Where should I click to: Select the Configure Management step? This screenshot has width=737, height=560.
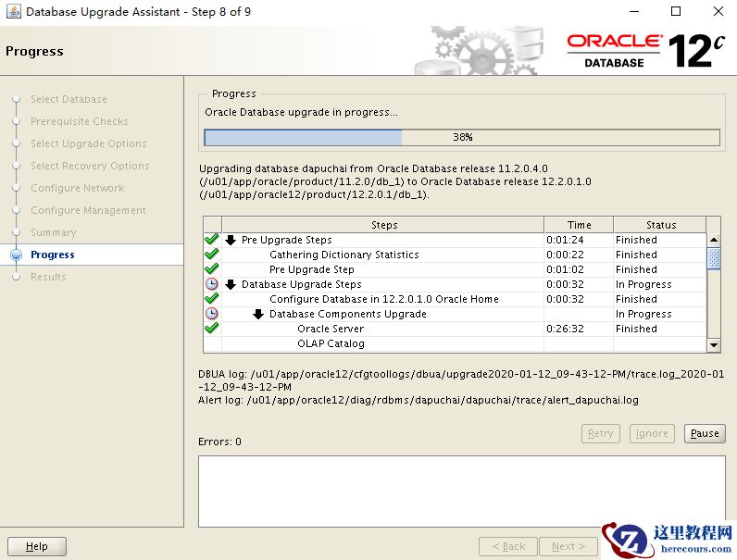pyautogui.click(x=88, y=210)
